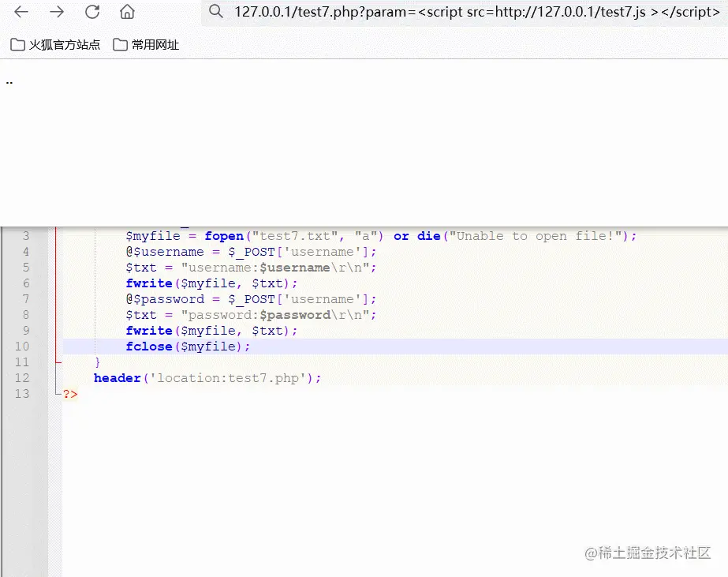Click line number 10 in the gutter
728x577 pixels.
coord(22,346)
